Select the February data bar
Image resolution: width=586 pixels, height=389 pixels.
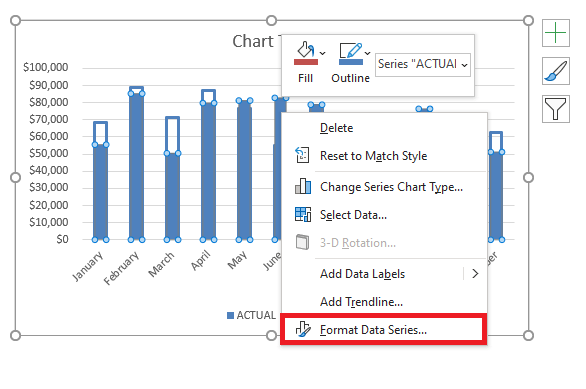(136, 166)
